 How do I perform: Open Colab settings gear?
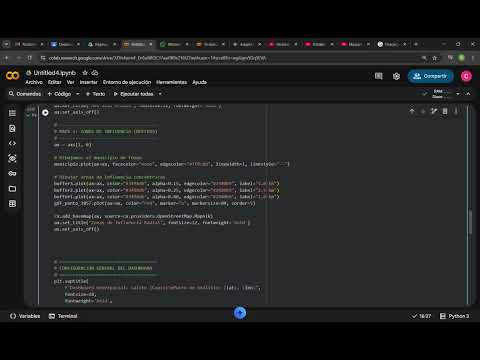[396, 76]
